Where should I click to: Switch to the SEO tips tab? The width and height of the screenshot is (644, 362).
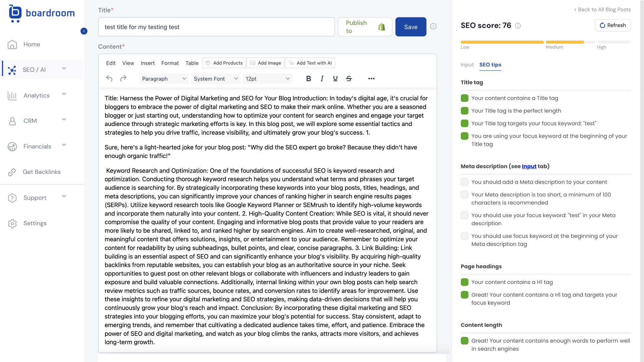pos(490,65)
